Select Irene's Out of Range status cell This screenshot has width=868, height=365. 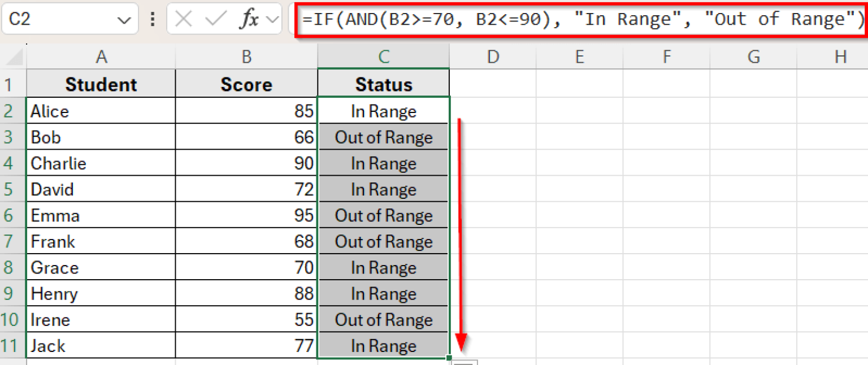pyautogui.click(x=384, y=320)
